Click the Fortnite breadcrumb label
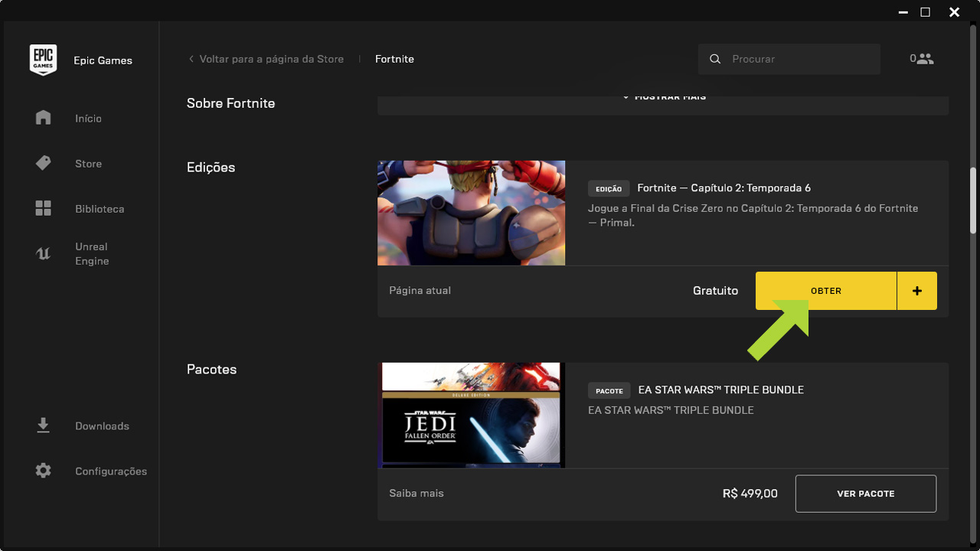The width and height of the screenshot is (980, 551). (x=394, y=59)
